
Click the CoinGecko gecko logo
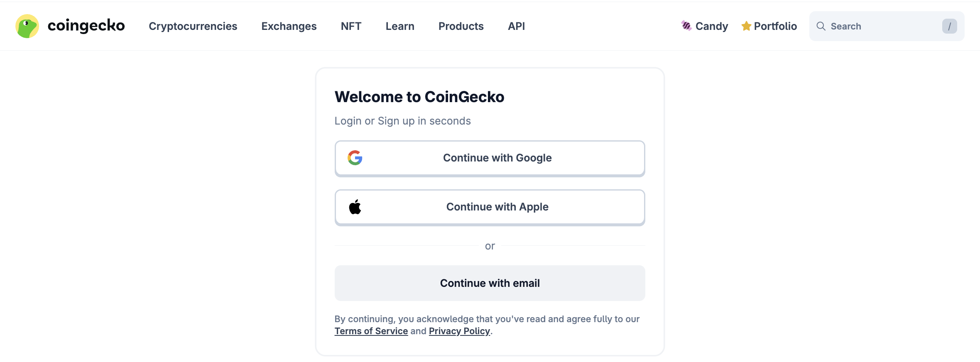tap(27, 26)
